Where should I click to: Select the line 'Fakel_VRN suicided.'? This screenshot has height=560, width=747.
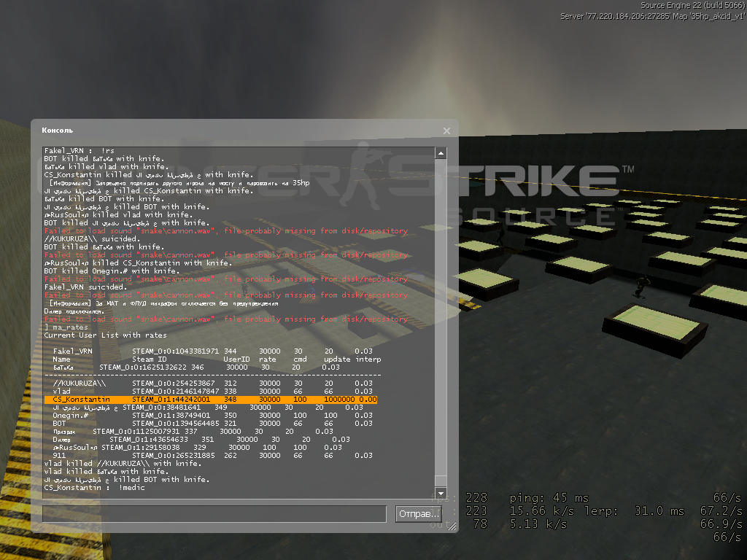86,287
